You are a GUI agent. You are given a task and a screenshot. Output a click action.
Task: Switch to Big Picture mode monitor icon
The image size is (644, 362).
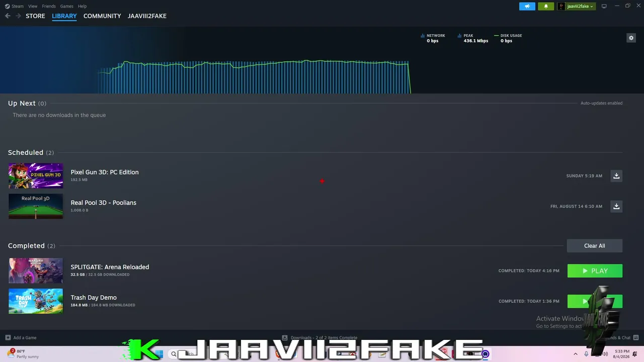(x=604, y=6)
